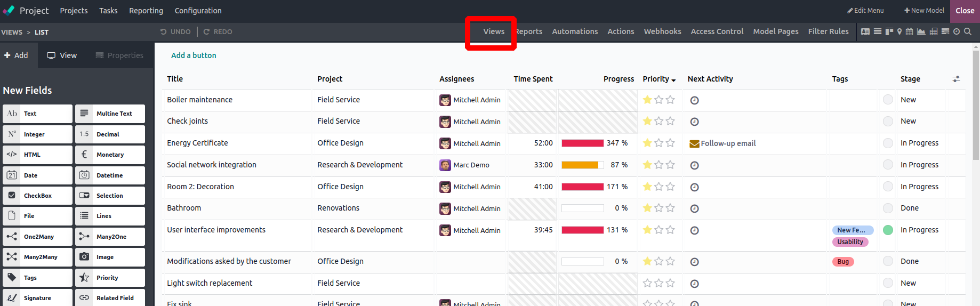Select the View sidebar tab
Viewport: 980px width, 306px height.
(62, 55)
